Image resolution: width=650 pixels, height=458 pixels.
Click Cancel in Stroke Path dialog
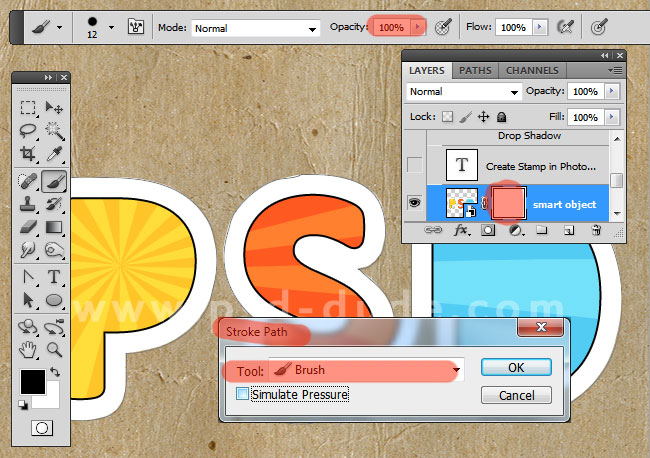(516, 395)
